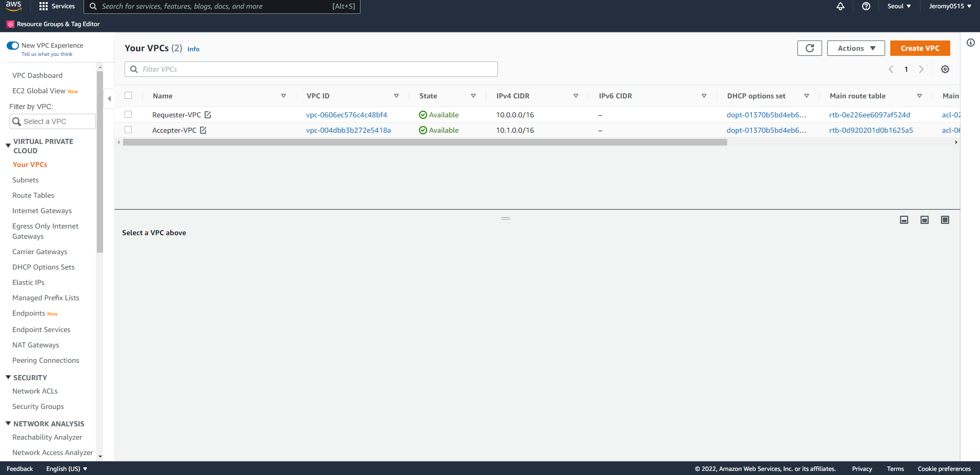Sort by IPv4 CIDR column arrow
980x475 pixels.
coord(576,96)
